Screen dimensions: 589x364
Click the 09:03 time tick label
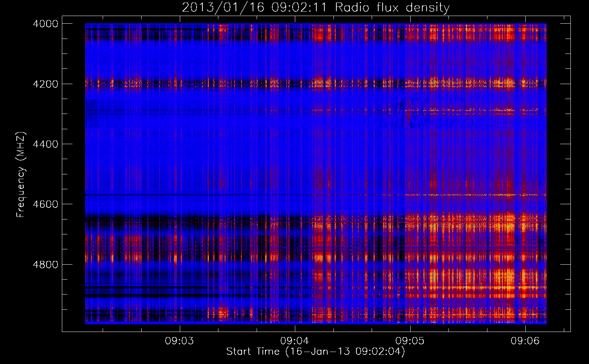(179, 341)
